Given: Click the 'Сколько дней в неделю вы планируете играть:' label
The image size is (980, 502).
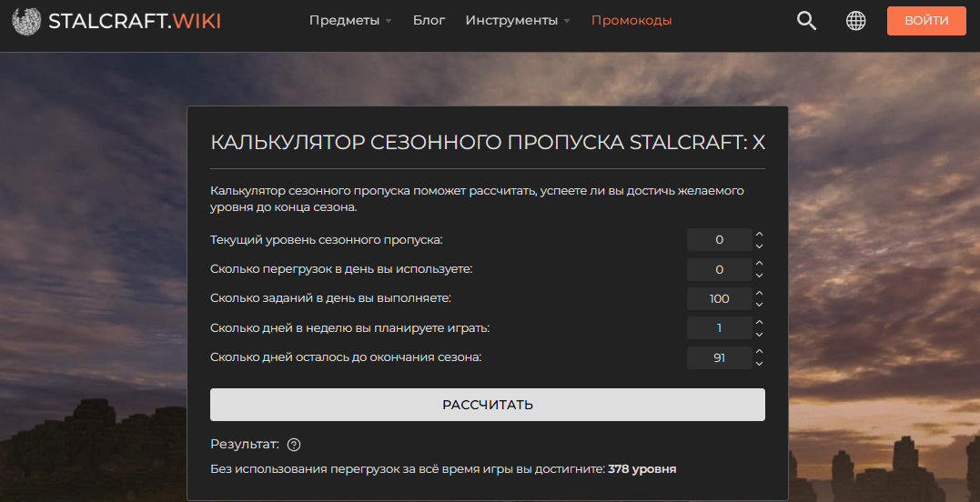Looking at the screenshot, I should pos(350,327).
